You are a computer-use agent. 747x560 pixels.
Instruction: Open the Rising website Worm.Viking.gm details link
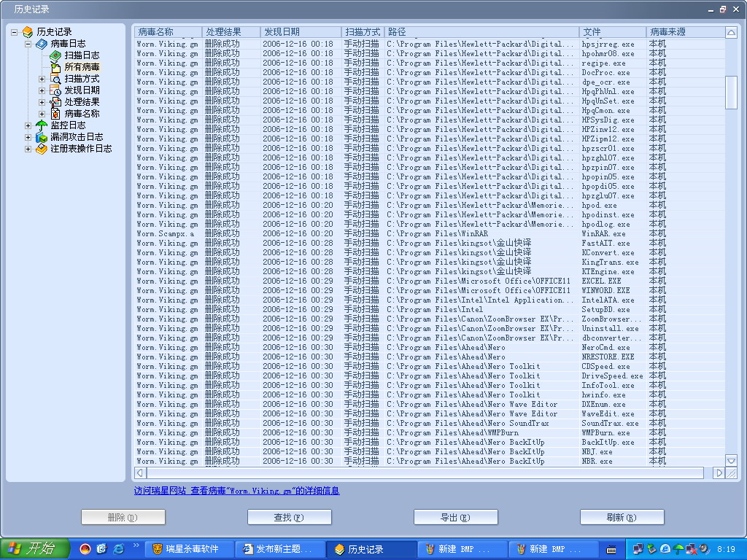click(x=237, y=491)
